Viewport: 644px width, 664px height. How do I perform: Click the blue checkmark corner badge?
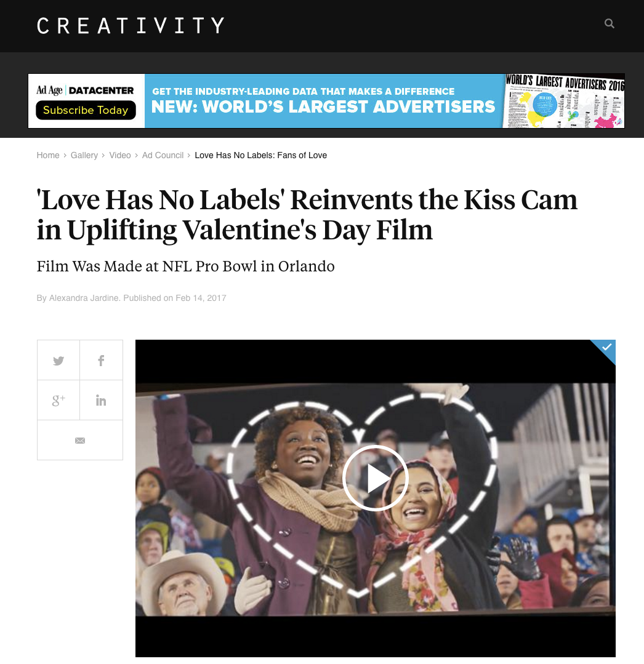606,348
